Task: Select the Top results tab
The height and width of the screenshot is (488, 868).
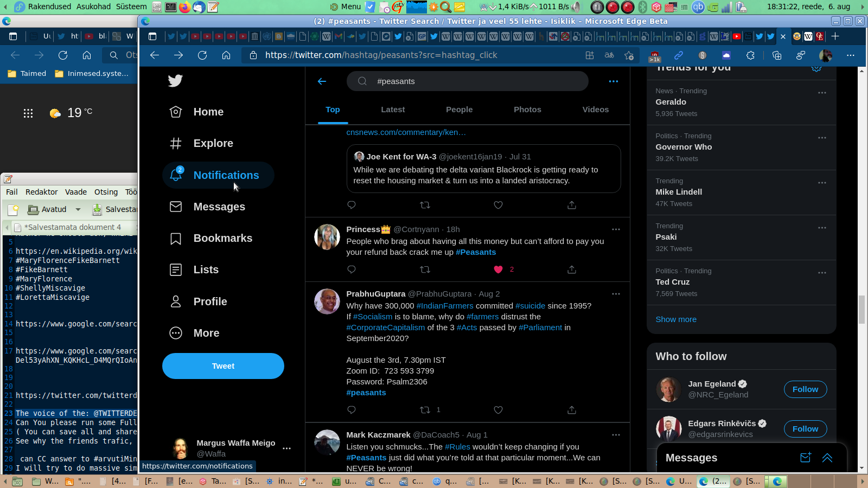Action: tap(333, 110)
